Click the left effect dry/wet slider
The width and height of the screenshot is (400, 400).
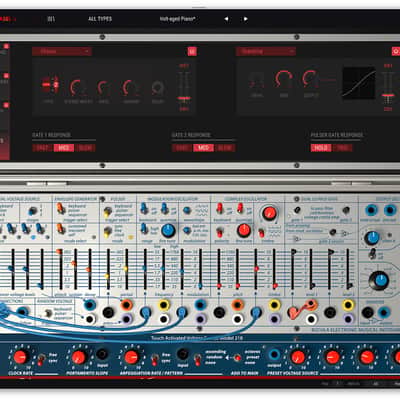(184, 88)
